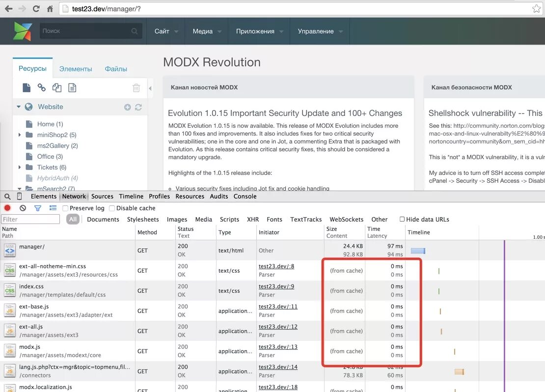Screen dimensions: 545x392
Task: Open initiator link test23.dev/:8
Action: (276, 266)
